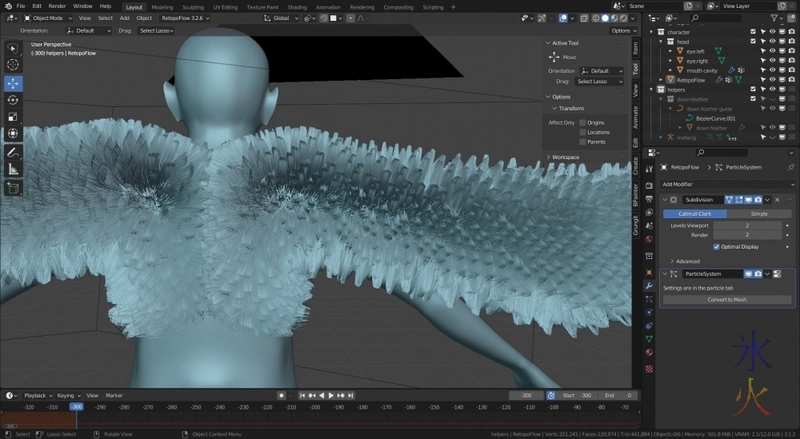Switch to rendered viewport shading
This screenshot has height=439, width=800.
point(623,18)
